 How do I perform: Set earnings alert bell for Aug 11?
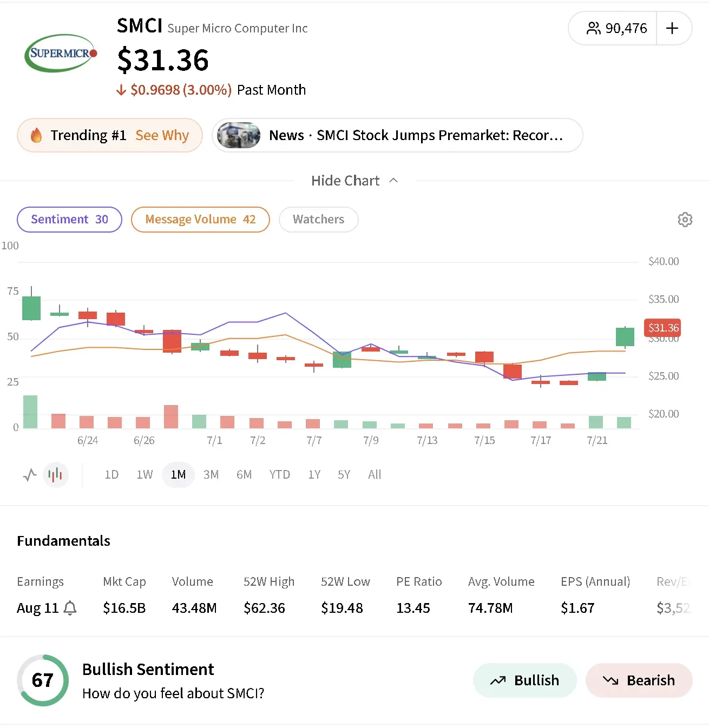click(70, 608)
